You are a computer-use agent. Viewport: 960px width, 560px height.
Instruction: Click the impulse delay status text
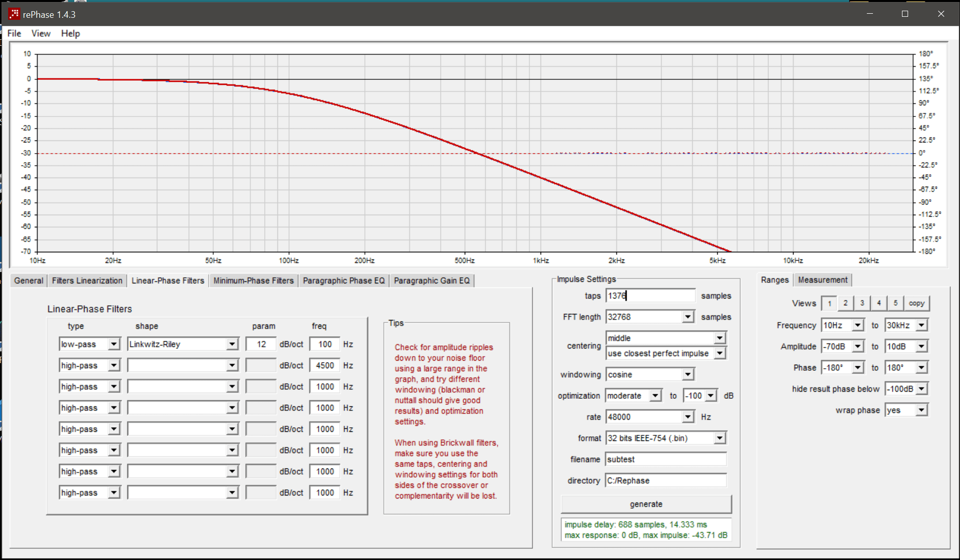(636, 524)
